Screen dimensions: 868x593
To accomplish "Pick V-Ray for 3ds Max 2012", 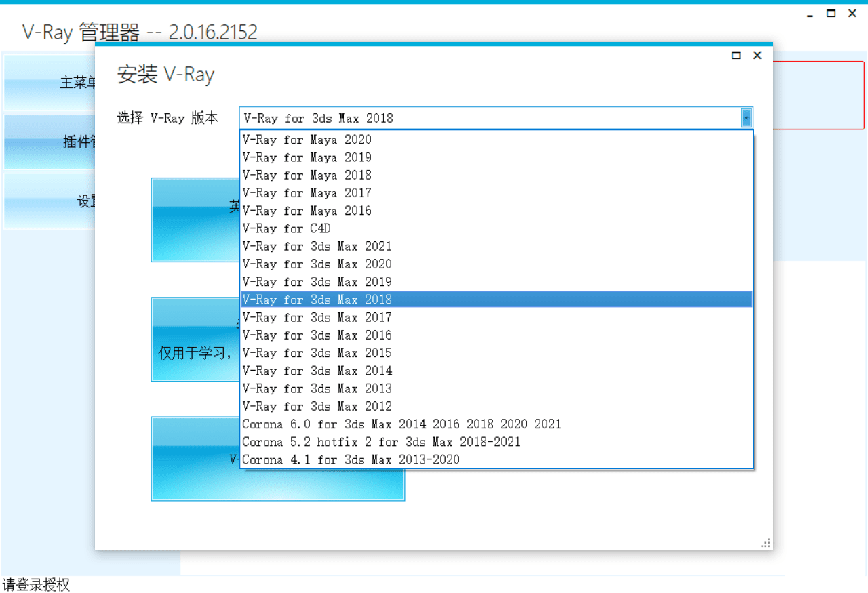I will pyautogui.click(x=496, y=407).
